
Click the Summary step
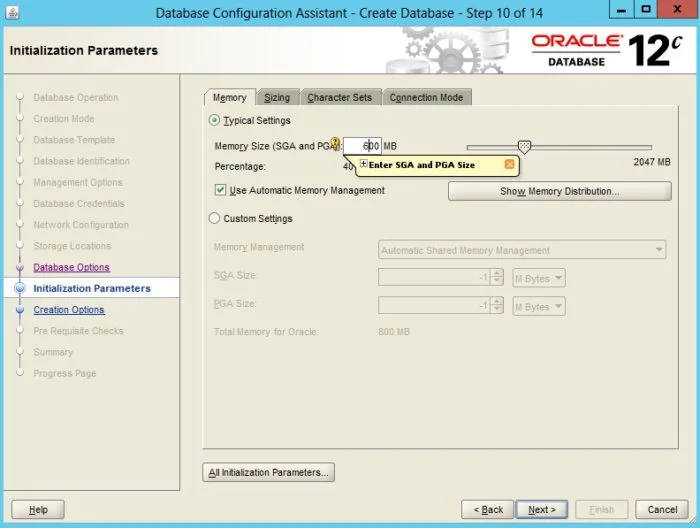[x=53, y=352]
